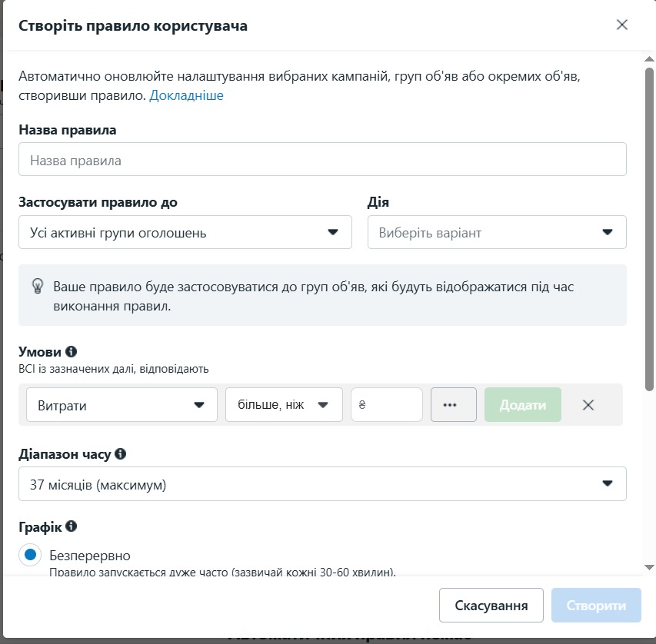Image resolution: width=656 pixels, height=644 pixels.
Task: Click the lightbulb tip icon
Action: pyautogui.click(x=38, y=287)
